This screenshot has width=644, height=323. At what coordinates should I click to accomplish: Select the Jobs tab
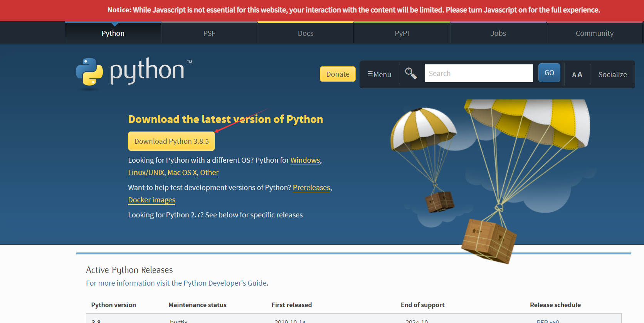click(498, 33)
